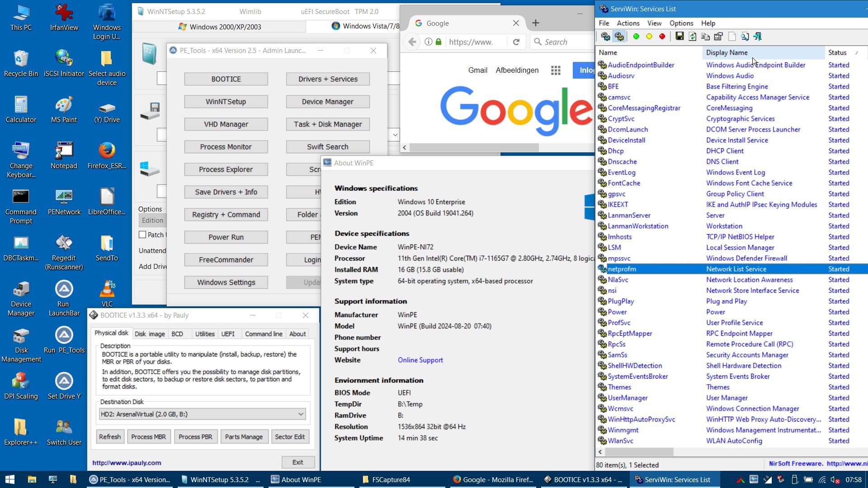Select the Windows 2000/XP/2003 tab in WinNTSetup
This screenshot has height=488, width=868.
220,27
